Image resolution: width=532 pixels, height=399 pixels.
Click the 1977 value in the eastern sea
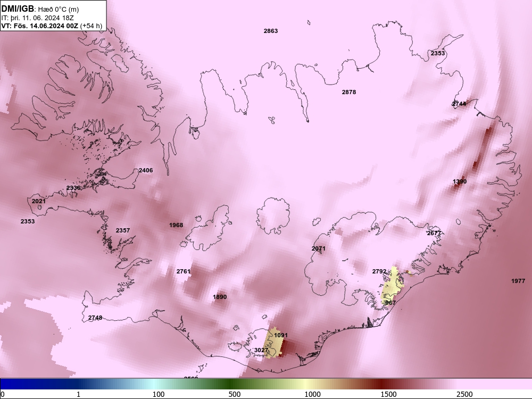(x=518, y=281)
